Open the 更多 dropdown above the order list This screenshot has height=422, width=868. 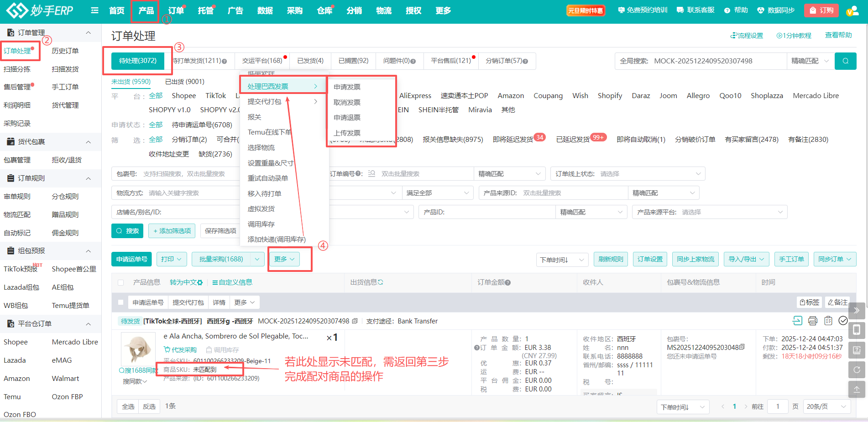(x=283, y=259)
